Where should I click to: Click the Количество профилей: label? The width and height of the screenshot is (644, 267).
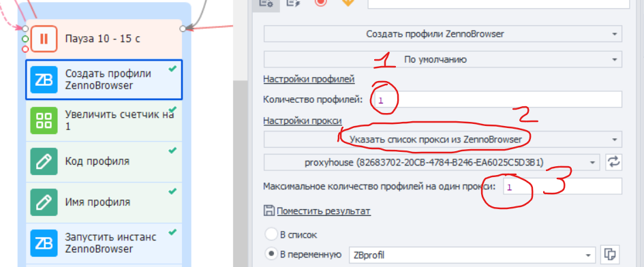(313, 99)
